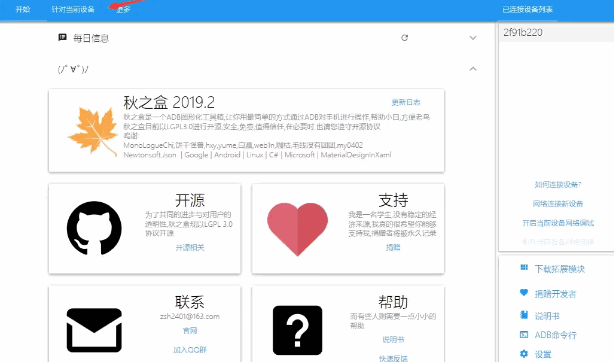
Task: Open the 更多 tab
Action: tap(123, 9)
